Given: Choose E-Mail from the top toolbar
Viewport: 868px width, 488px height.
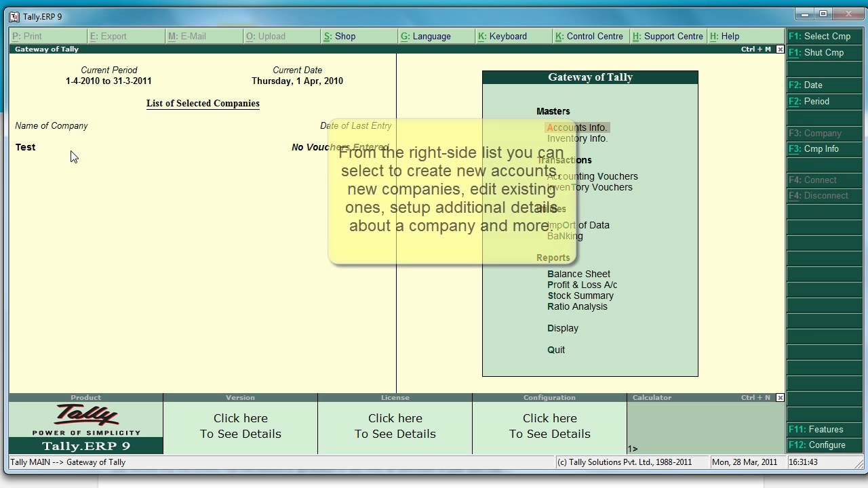Looking at the screenshot, I should pyautogui.click(x=204, y=37).
